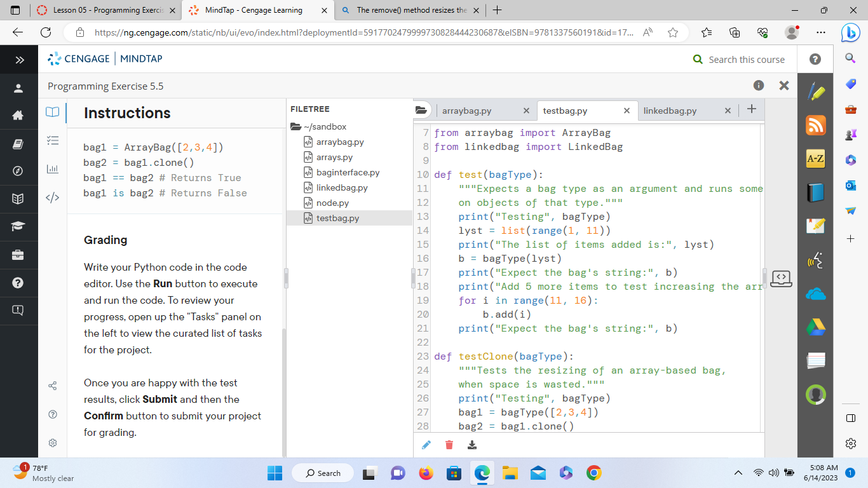Click the download file icon
The image size is (868, 488).
[472, 445]
